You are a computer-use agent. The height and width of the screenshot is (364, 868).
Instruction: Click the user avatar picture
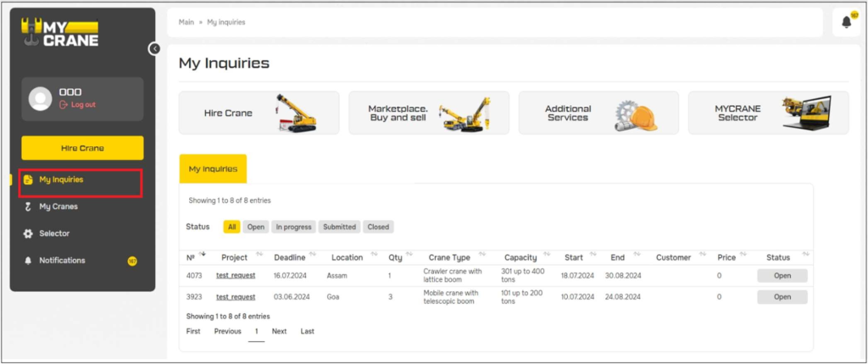click(x=41, y=99)
